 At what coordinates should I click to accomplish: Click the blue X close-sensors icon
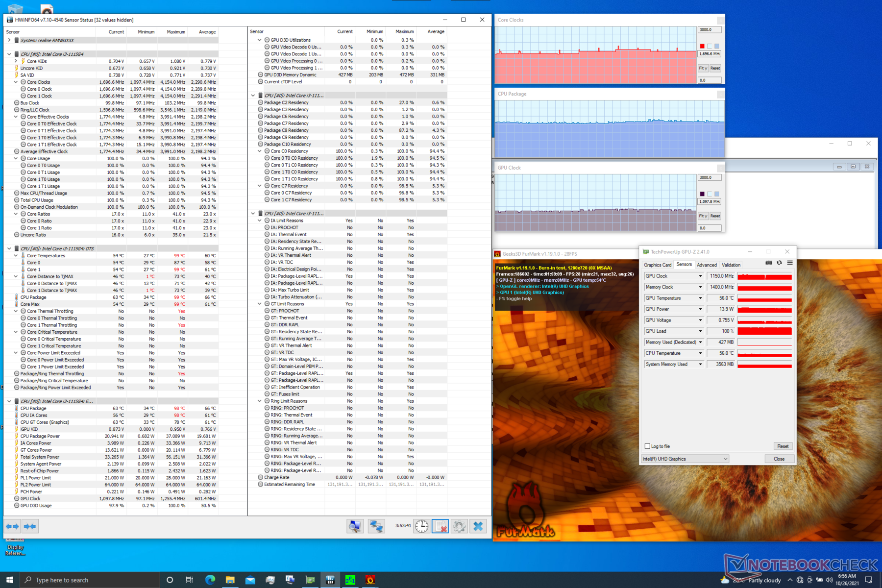pyautogui.click(x=478, y=526)
